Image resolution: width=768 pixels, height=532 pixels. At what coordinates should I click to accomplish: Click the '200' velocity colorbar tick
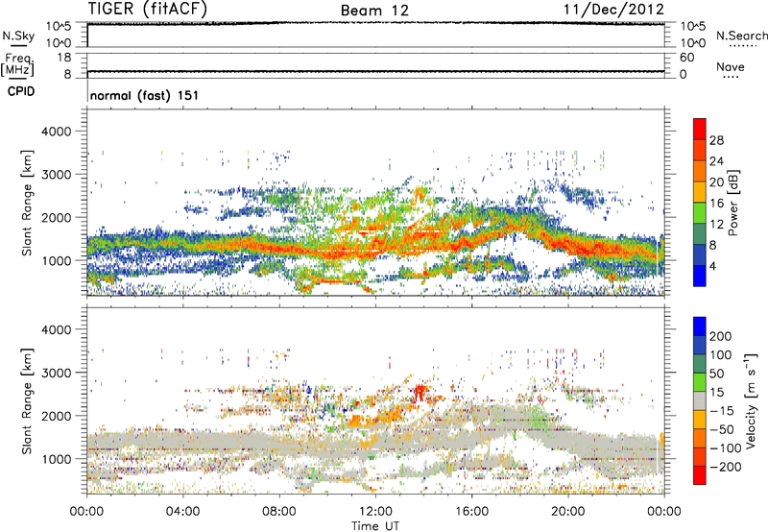pos(721,336)
